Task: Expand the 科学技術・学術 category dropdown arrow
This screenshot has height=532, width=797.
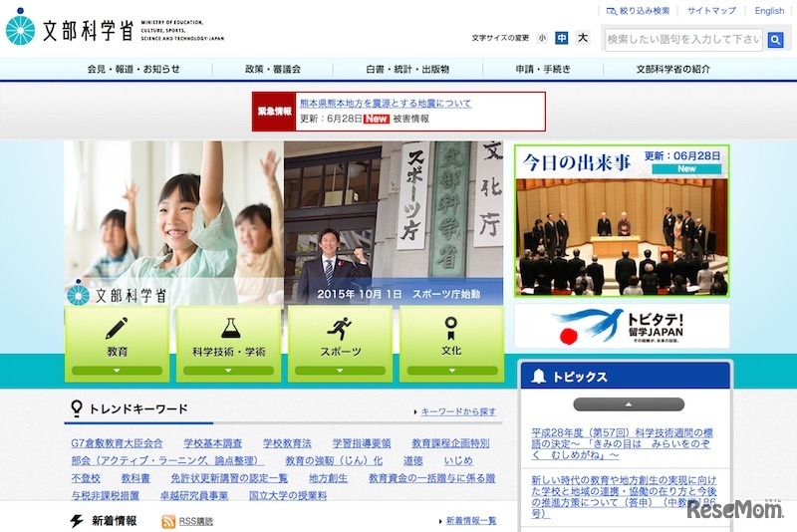Action: (x=228, y=371)
